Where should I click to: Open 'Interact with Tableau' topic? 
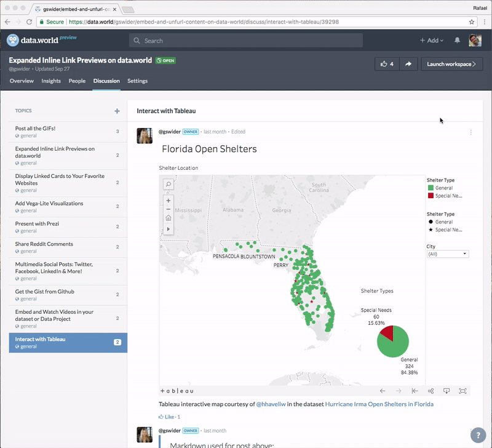[x=68, y=343]
